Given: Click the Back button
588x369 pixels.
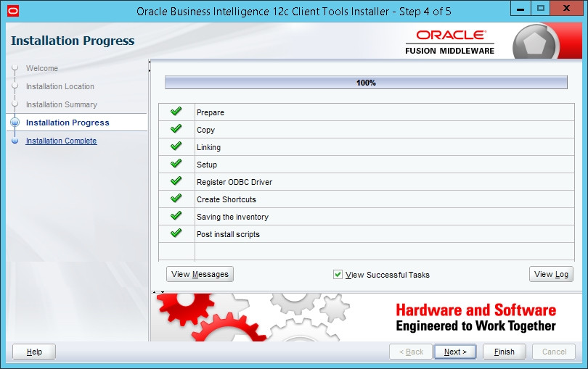Looking at the screenshot, I should 411,352.
